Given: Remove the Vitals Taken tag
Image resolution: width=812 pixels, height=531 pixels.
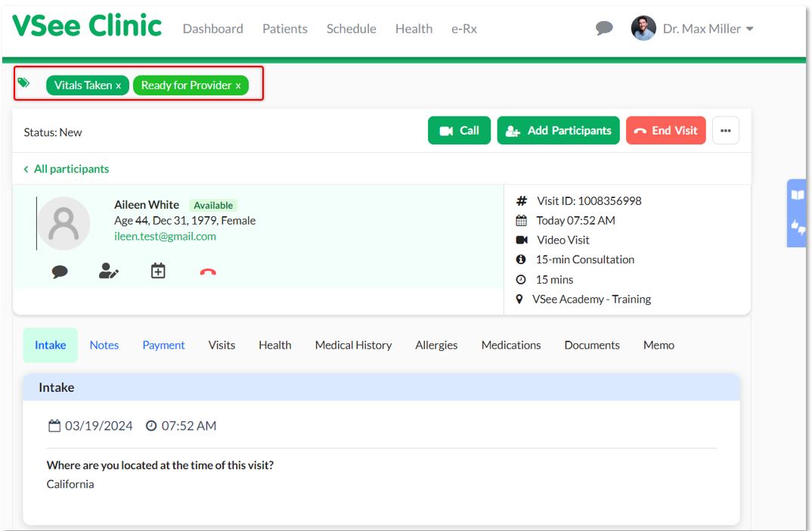Looking at the screenshot, I should (x=118, y=86).
